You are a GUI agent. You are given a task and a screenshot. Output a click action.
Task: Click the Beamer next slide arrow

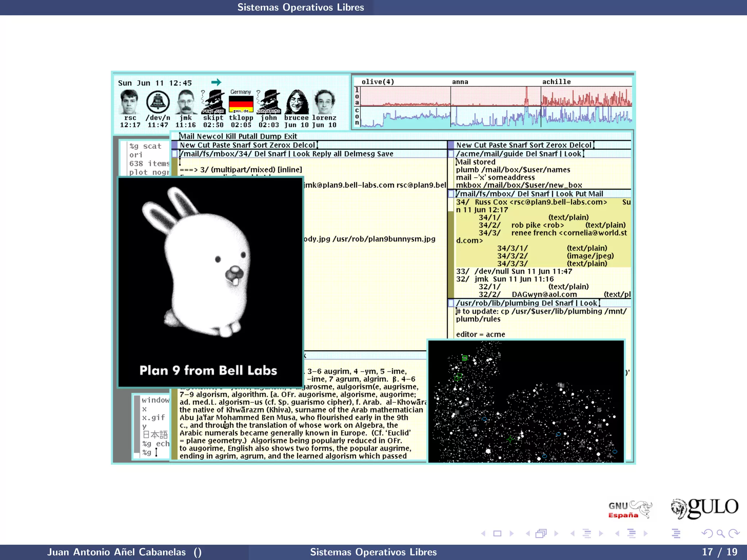(511, 533)
